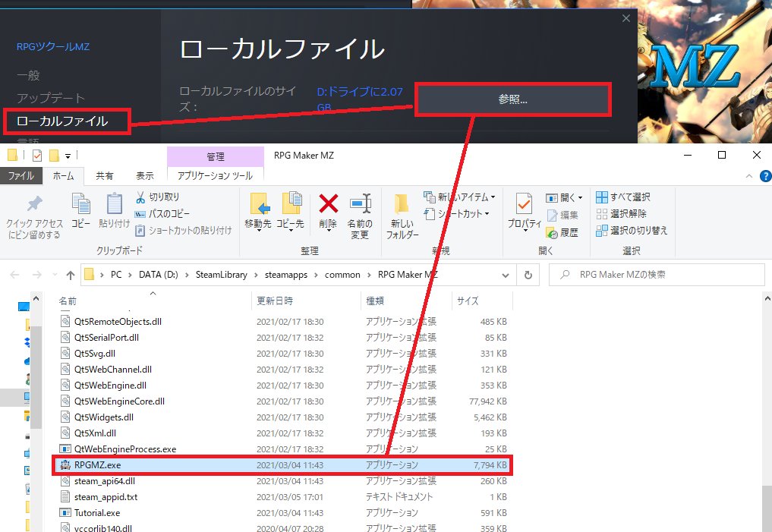Select General (一般) in Steam properties

(x=29, y=75)
